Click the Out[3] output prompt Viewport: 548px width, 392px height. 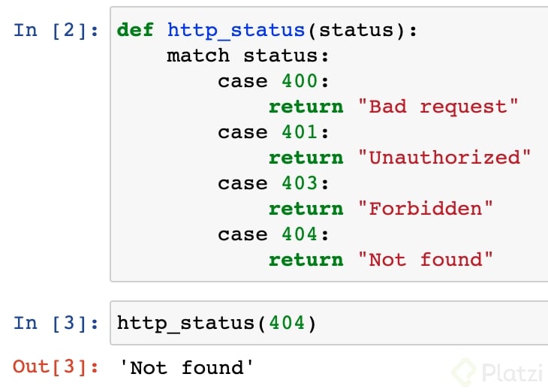point(56,367)
